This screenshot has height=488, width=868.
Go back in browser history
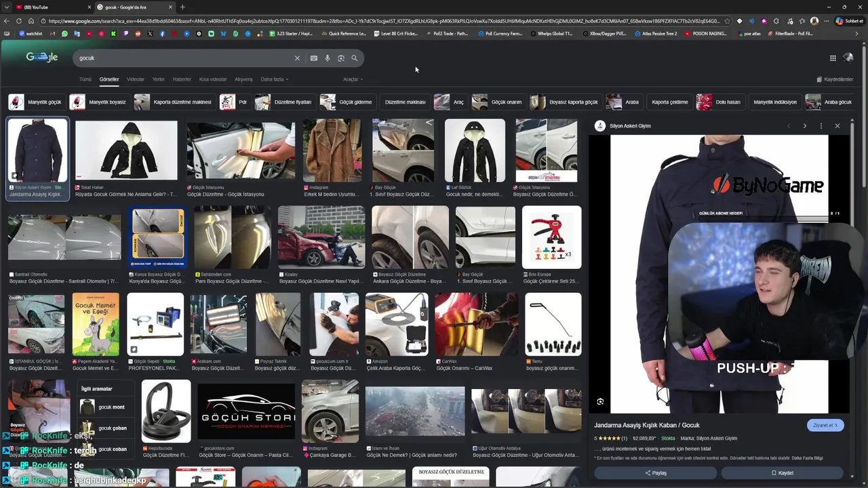[7, 21]
